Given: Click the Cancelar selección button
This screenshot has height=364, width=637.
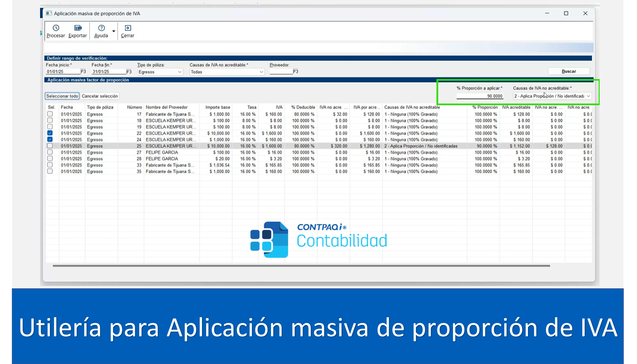Looking at the screenshot, I should click(x=100, y=96).
